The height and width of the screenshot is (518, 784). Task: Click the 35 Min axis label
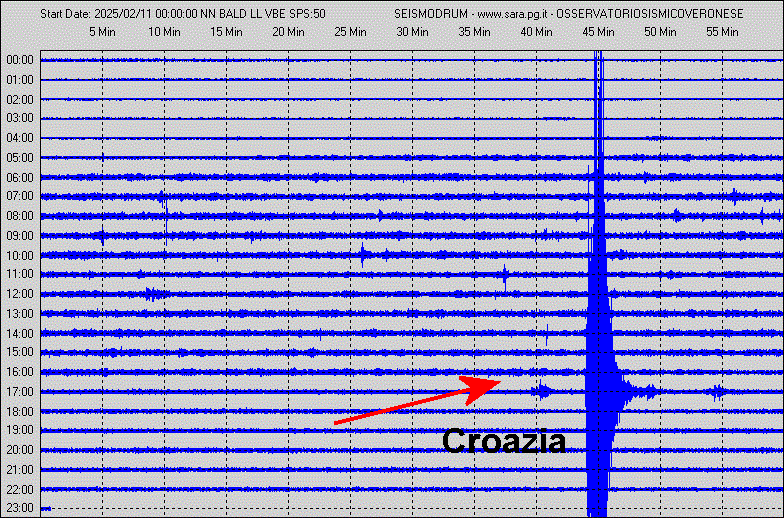(x=474, y=32)
